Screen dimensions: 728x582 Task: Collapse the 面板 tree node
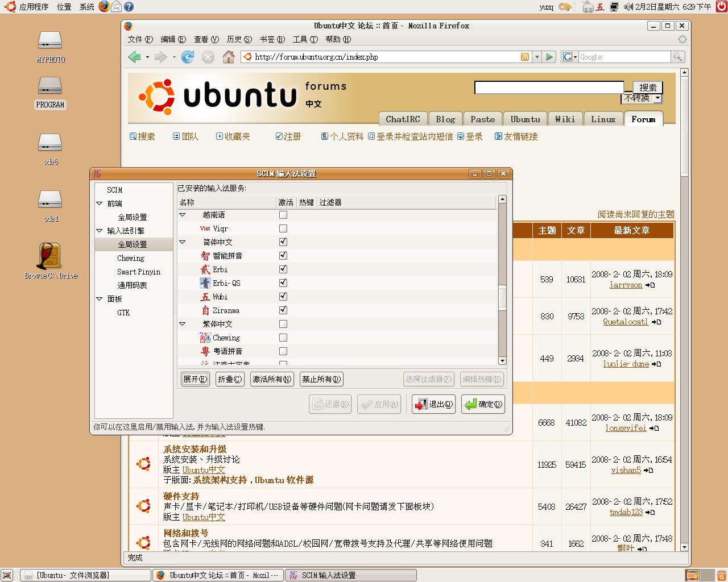click(x=100, y=299)
